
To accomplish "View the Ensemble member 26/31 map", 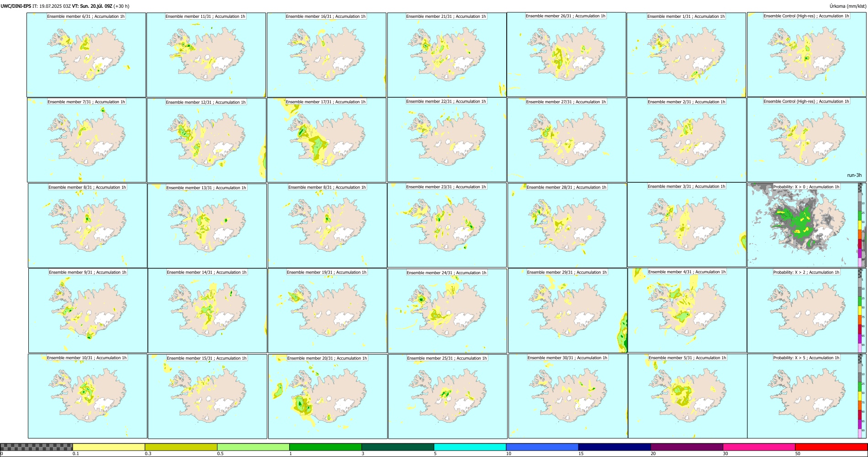I will pyautogui.click(x=566, y=54).
